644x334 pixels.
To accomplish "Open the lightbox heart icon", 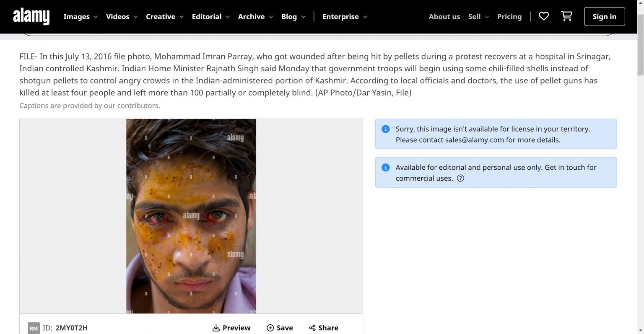I will pos(544,16).
